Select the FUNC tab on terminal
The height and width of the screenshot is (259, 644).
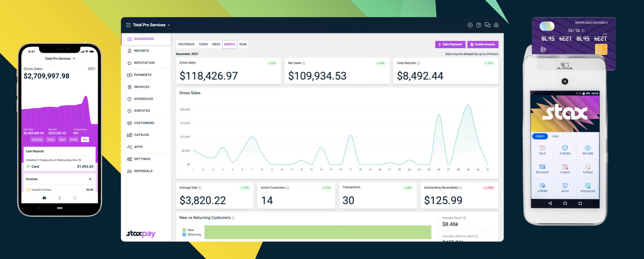[555, 137]
